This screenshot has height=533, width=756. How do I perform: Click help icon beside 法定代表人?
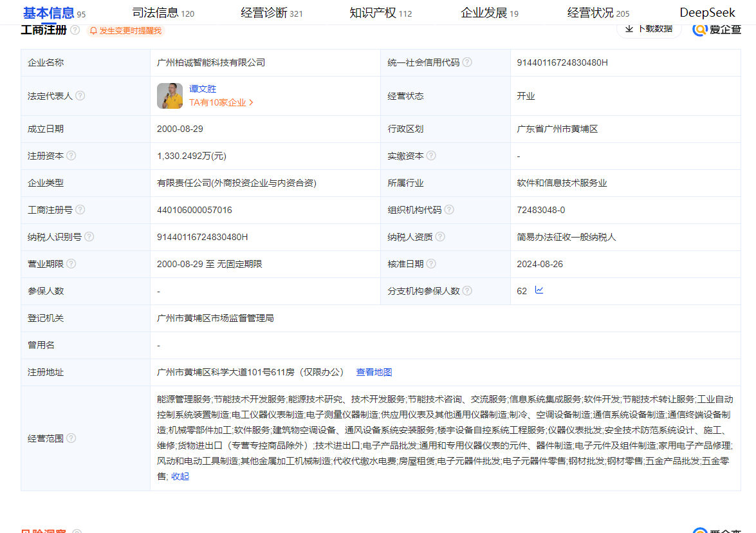click(x=80, y=96)
